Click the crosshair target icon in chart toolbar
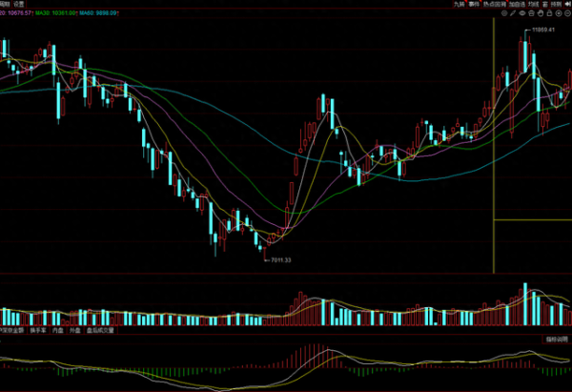Screen dimensions: 572x392 (504, 13)
